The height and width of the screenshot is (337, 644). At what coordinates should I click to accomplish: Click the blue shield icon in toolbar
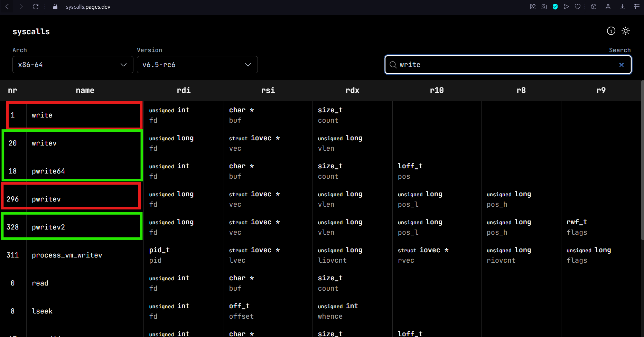555,7
